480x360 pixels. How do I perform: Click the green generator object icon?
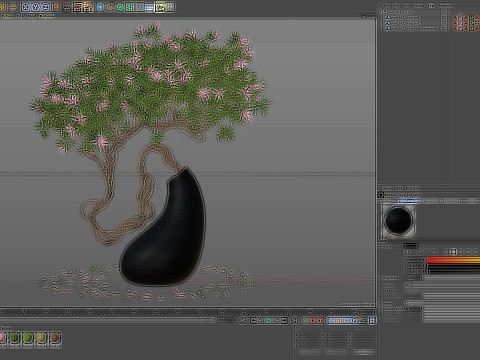[x=120, y=7]
